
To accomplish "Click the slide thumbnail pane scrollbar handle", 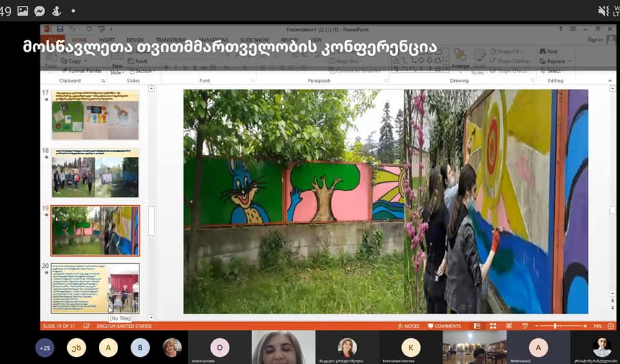I will pos(151,220).
